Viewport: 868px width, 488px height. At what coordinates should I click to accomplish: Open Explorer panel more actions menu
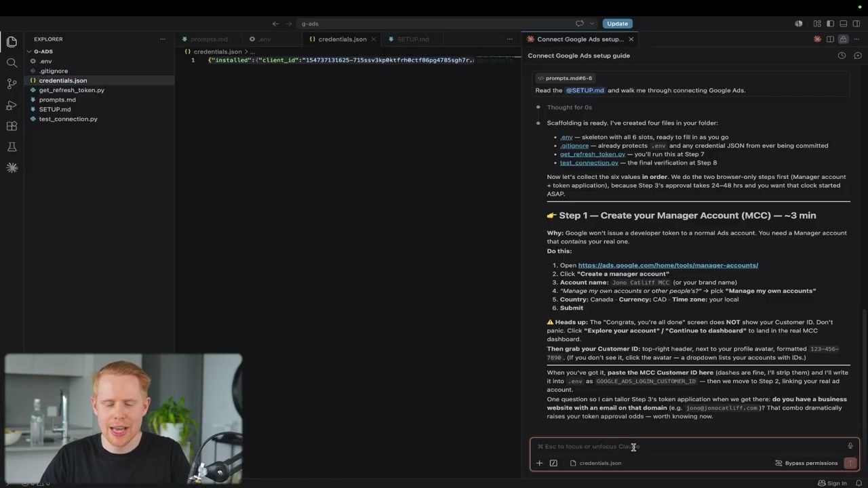point(162,39)
